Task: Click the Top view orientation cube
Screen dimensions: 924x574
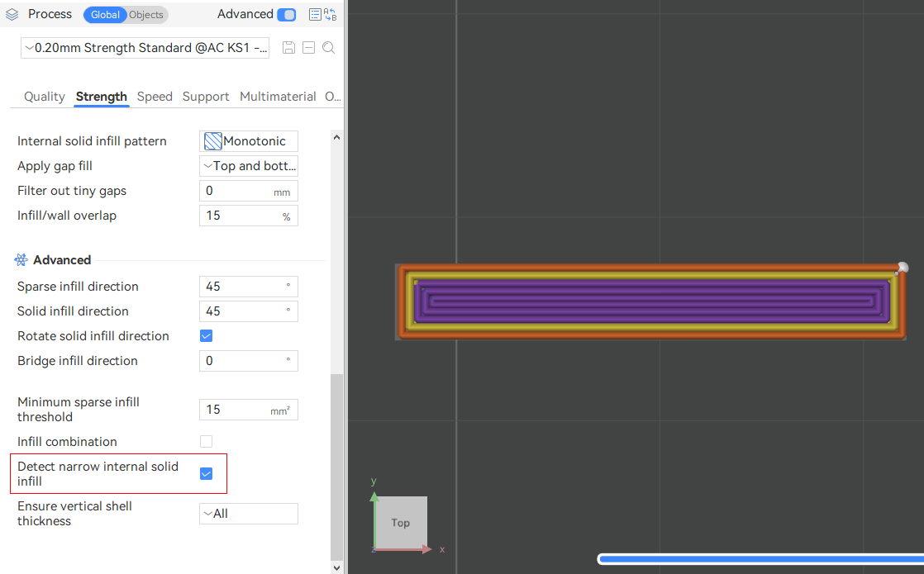Action: (x=401, y=523)
